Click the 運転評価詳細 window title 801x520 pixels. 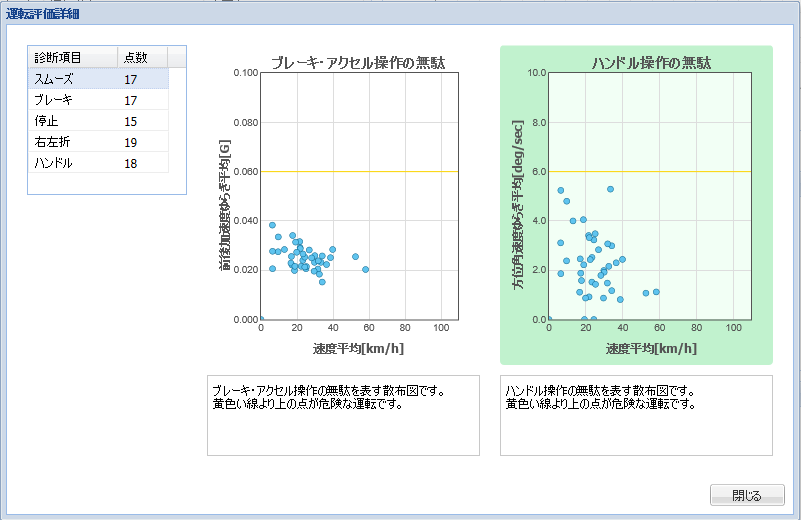tap(43, 14)
